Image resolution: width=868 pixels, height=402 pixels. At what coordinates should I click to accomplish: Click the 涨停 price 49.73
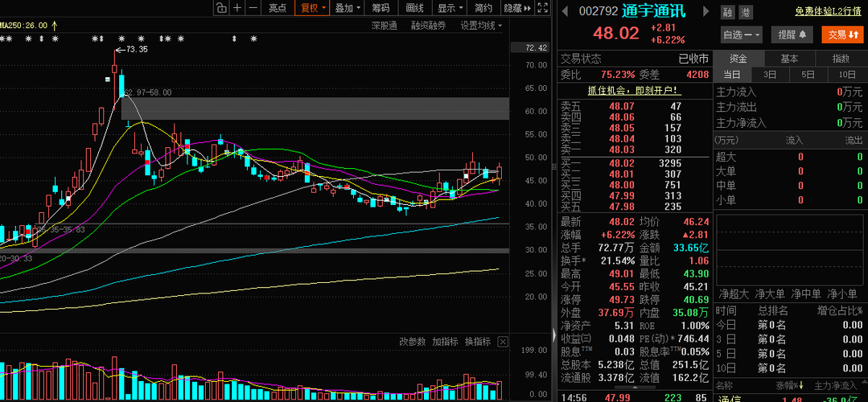(622, 299)
